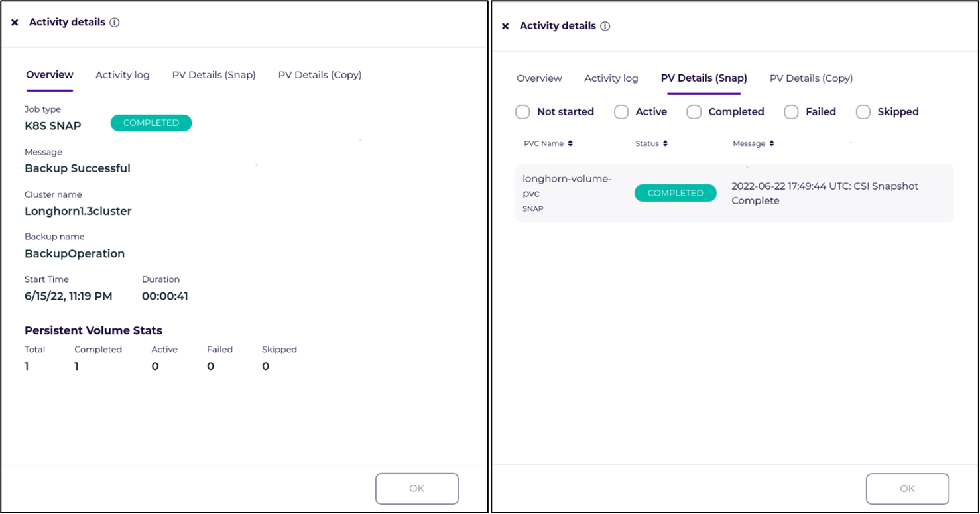Open PV Details (Copy) tab in right panel
The image size is (980, 514).
pyautogui.click(x=811, y=78)
